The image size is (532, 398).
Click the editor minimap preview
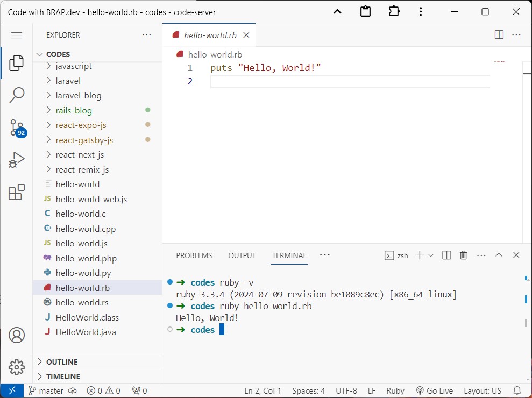(x=499, y=62)
